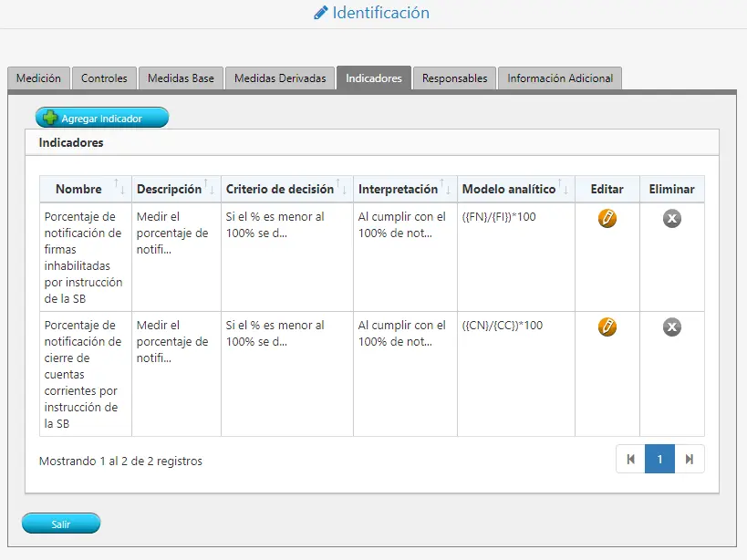Viewport: 747px width, 560px height.
Task: Edit the firmas inhabilitadas indicator row
Action: tap(607, 219)
